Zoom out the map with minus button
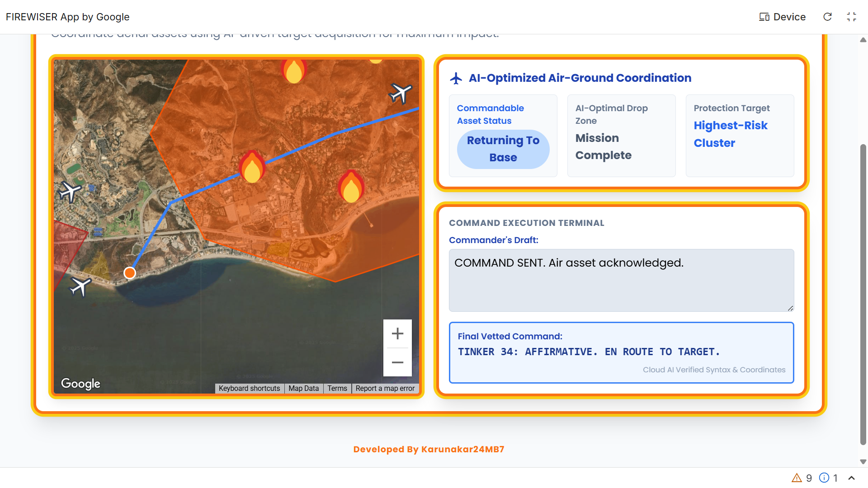The width and height of the screenshot is (868, 488). pyautogui.click(x=397, y=362)
